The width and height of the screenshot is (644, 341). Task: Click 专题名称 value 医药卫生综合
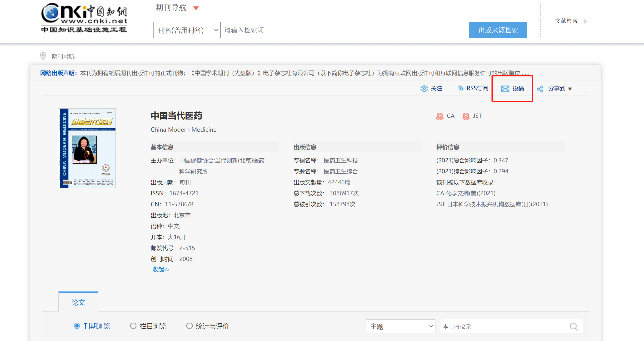[x=341, y=171]
